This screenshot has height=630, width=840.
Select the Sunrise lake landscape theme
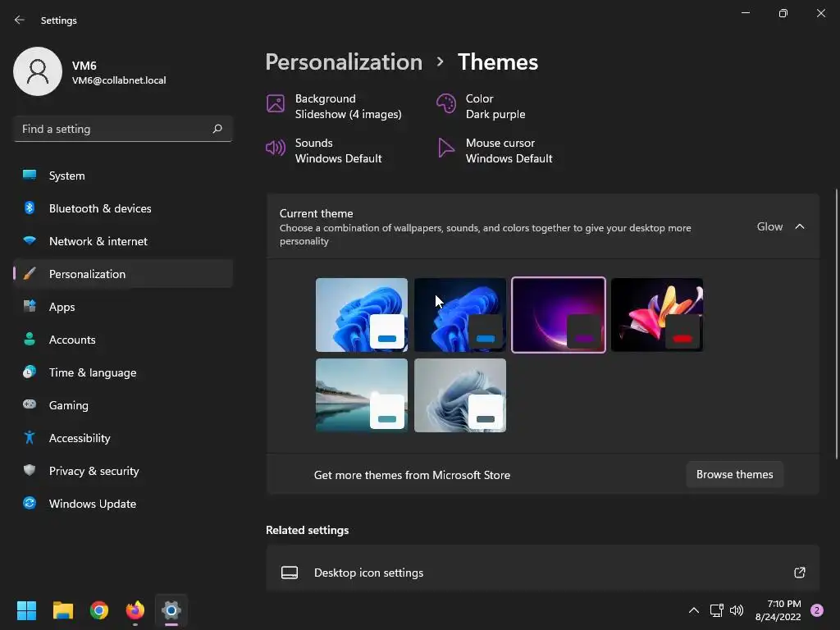[x=362, y=395]
